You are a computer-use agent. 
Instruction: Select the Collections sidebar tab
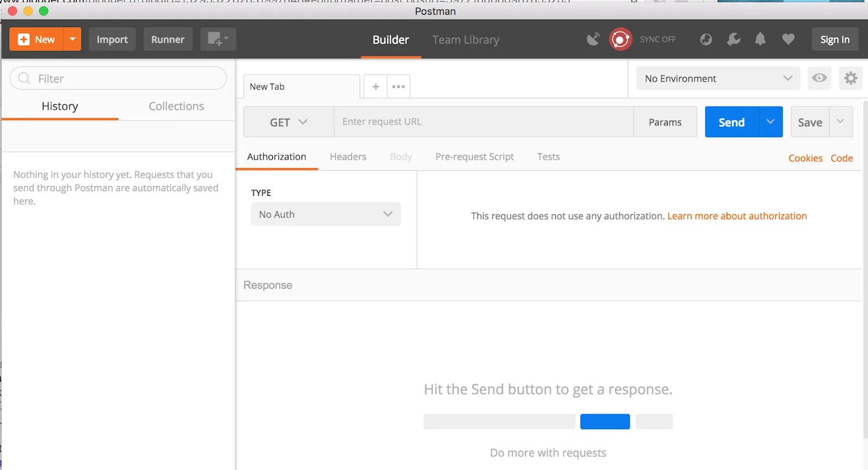click(176, 106)
